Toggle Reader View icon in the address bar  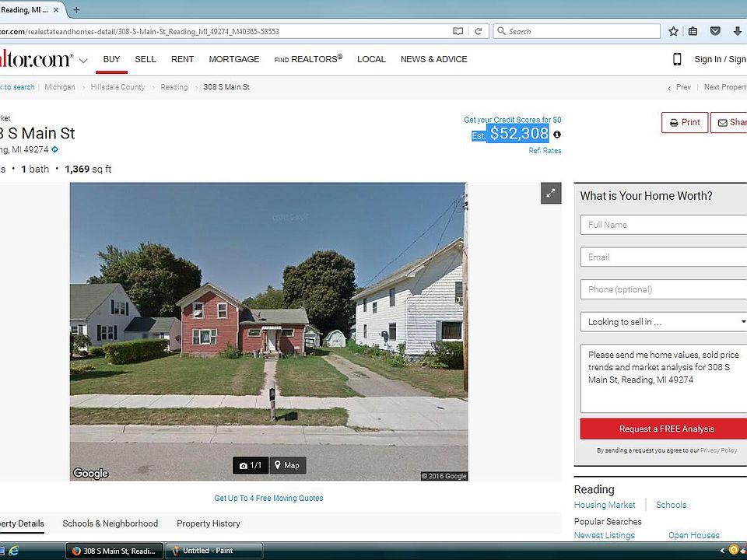point(459,31)
